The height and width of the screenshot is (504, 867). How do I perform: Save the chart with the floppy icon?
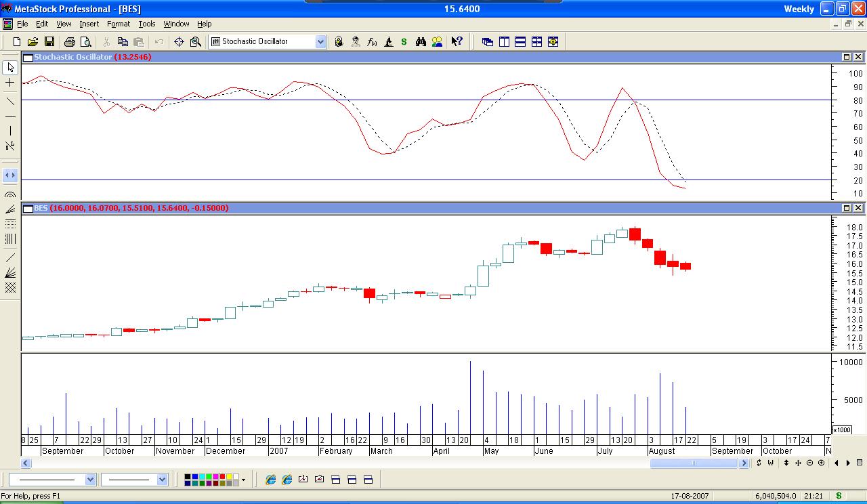tap(49, 41)
